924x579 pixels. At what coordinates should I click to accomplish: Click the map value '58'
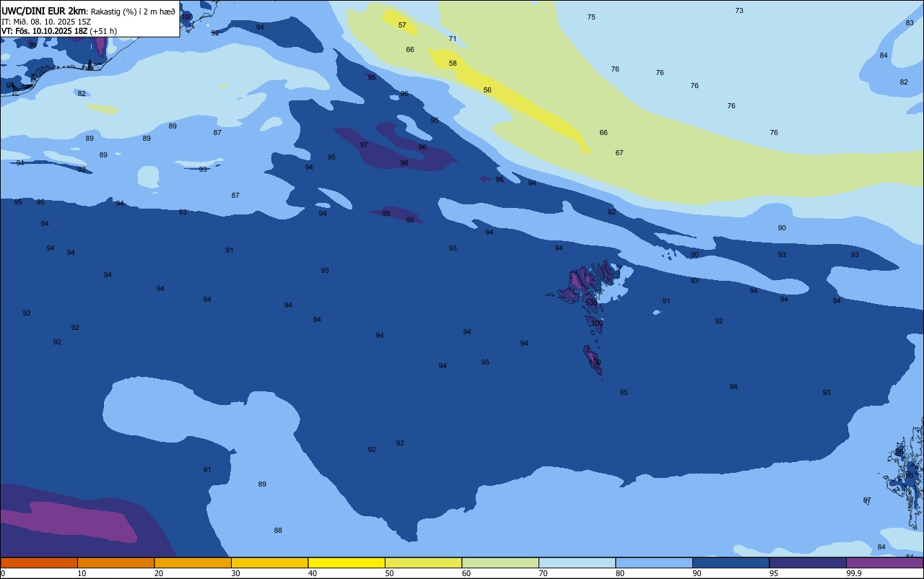point(453,64)
